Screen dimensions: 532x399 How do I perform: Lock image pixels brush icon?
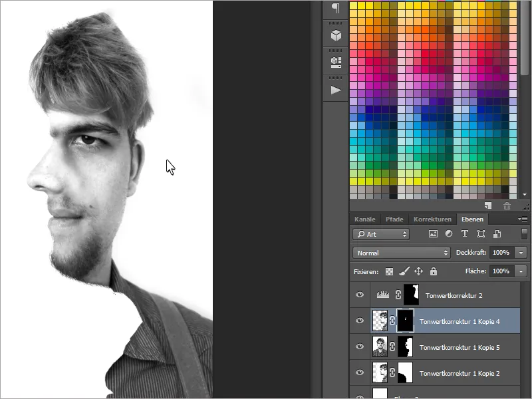pyautogui.click(x=404, y=271)
